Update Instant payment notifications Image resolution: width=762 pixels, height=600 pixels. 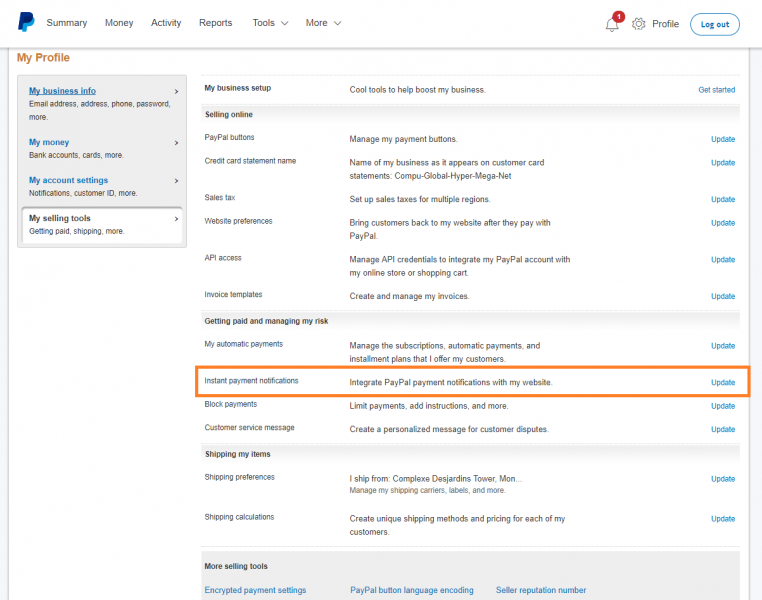click(x=723, y=382)
